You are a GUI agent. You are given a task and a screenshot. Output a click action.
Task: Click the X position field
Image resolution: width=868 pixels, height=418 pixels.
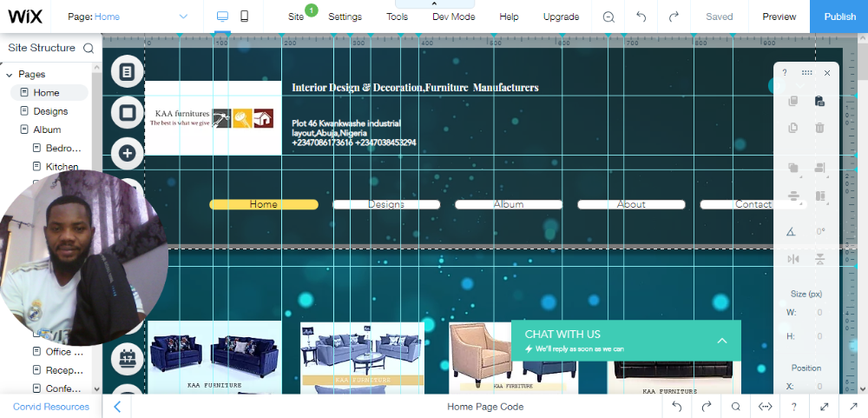pos(820,387)
